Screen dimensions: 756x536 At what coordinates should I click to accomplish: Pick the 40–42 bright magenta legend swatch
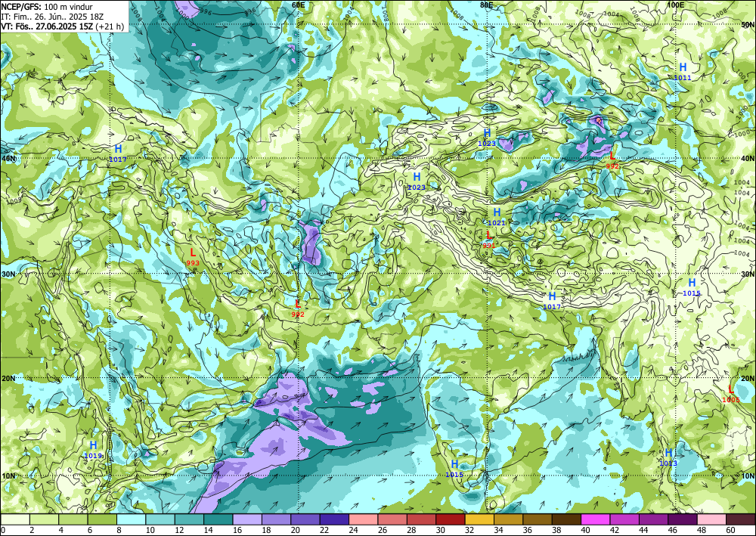pos(596,519)
